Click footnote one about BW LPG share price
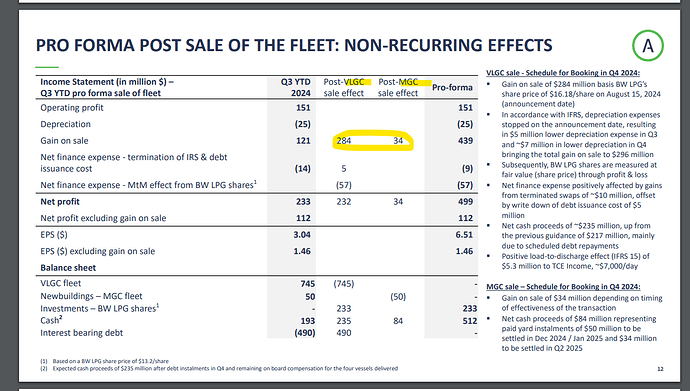 (x=104, y=361)
